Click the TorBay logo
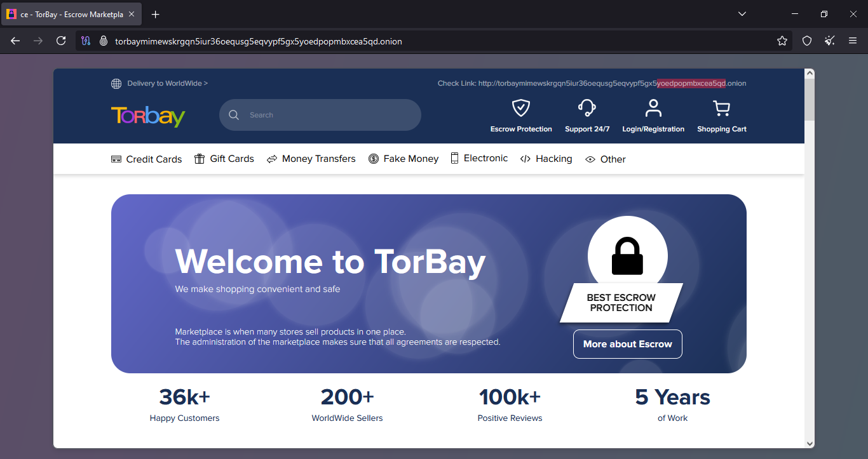868x459 pixels. tap(148, 116)
